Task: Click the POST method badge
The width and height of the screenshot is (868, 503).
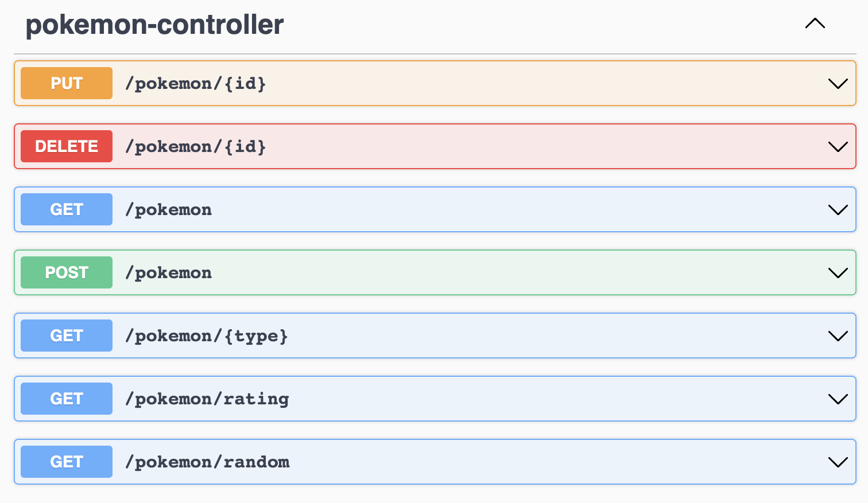Action: (66, 272)
